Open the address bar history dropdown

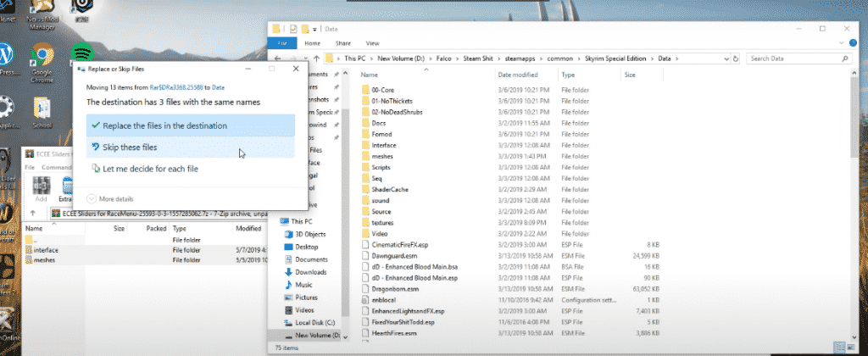tap(726, 58)
